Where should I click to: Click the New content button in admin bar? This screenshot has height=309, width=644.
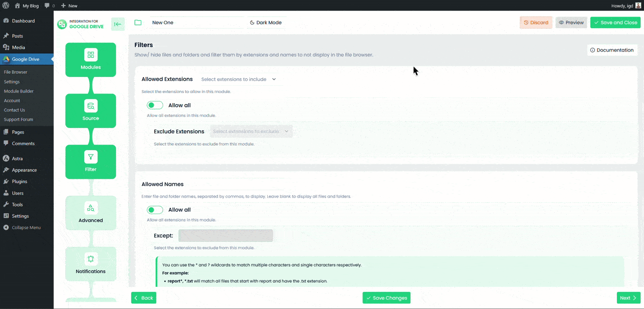[69, 6]
